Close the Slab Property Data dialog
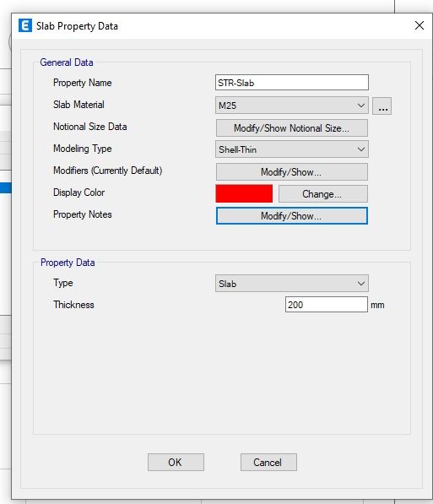Screen dimensions: 433x504 pos(419,25)
